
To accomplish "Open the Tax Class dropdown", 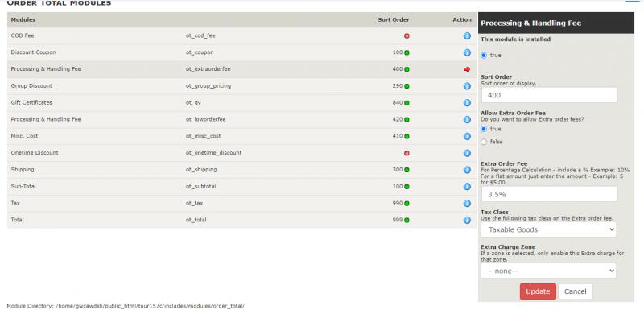I will point(549,229).
